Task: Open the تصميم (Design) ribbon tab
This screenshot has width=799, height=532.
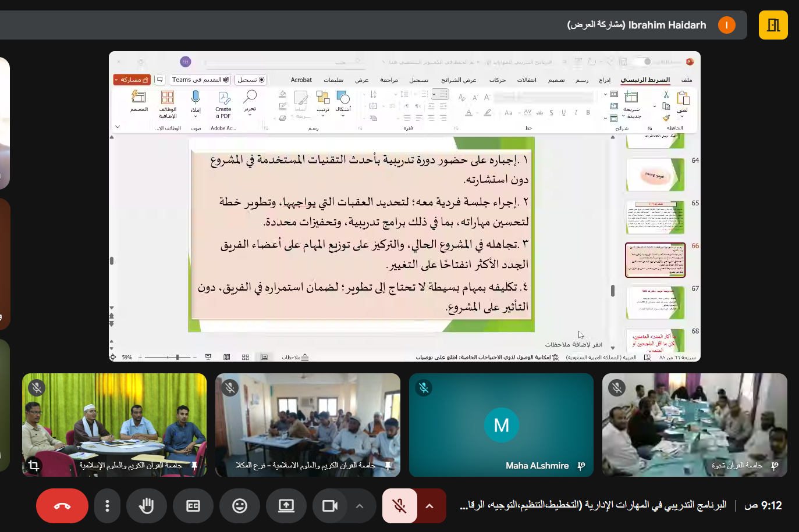Action: (x=556, y=80)
